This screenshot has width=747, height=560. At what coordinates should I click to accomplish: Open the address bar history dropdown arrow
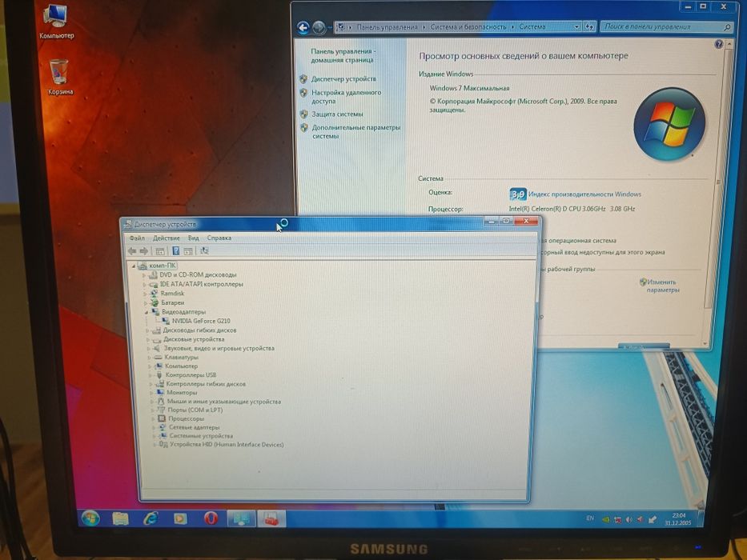[x=577, y=27]
